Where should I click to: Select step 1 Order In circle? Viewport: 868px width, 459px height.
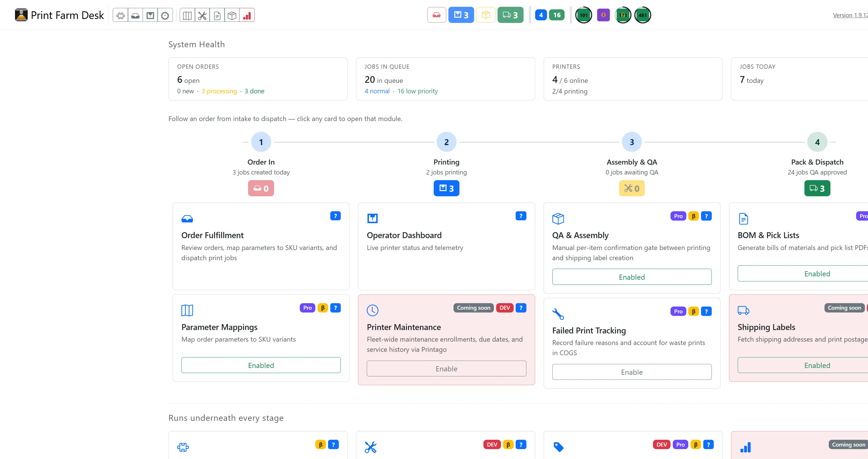click(261, 142)
